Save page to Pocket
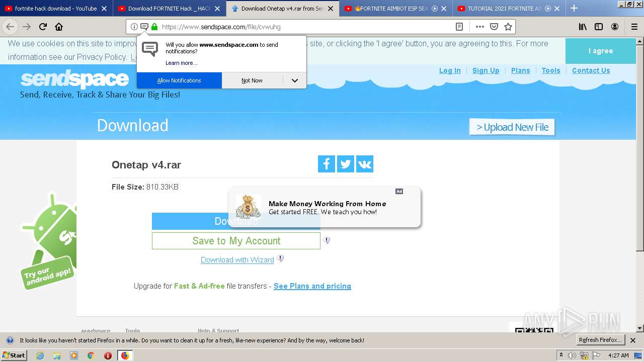 (x=494, y=27)
